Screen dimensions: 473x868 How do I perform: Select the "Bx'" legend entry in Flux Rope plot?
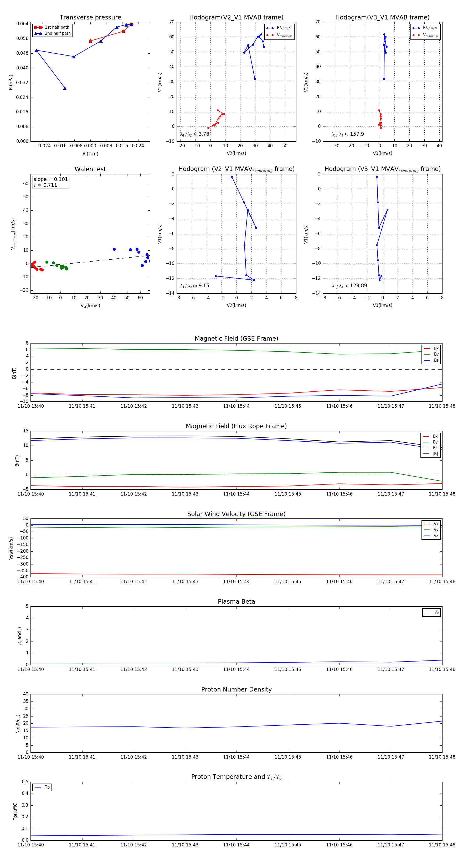(x=431, y=436)
